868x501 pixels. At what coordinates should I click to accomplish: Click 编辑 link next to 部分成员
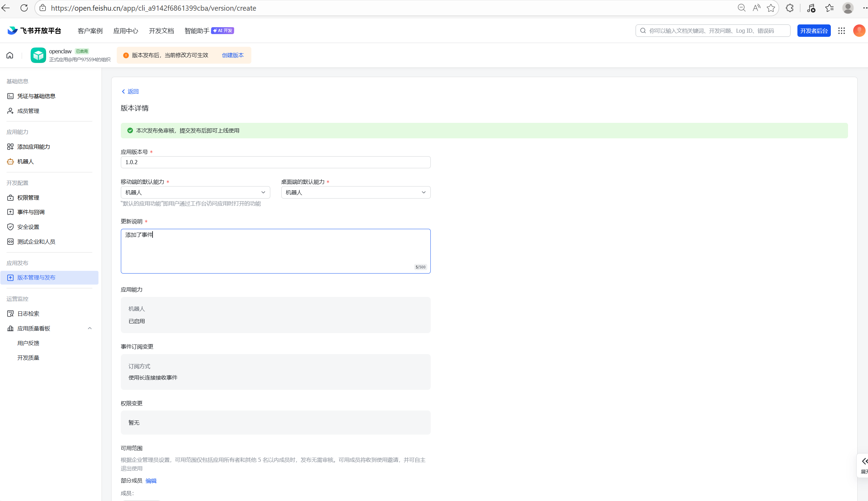coord(151,481)
